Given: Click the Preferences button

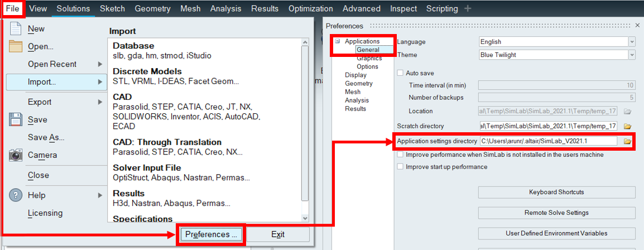Looking at the screenshot, I should pyautogui.click(x=211, y=235).
